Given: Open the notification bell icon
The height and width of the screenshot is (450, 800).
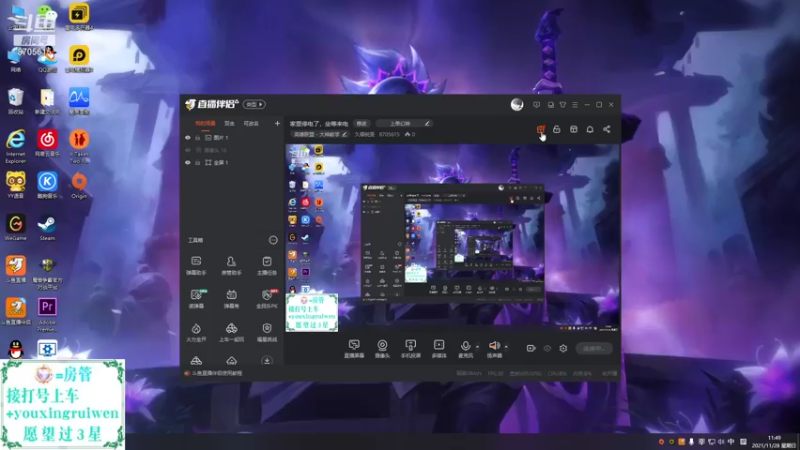Looking at the screenshot, I should click(x=590, y=130).
